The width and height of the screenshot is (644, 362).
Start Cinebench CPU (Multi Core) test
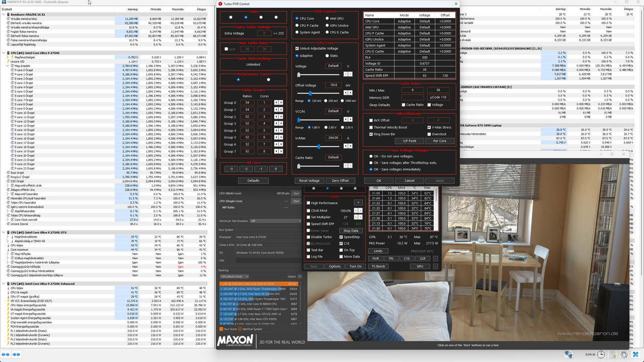point(296,193)
